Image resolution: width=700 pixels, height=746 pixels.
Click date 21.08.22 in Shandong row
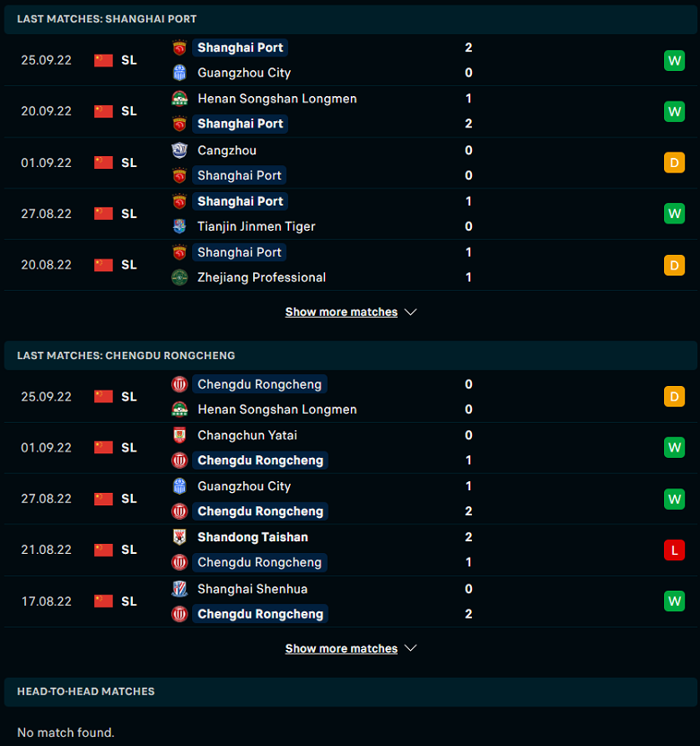[46, 550]
